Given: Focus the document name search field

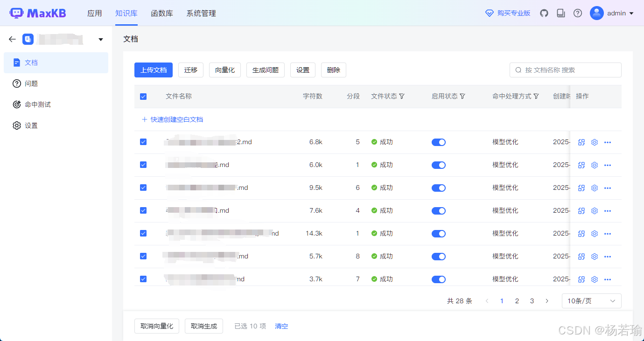Looking at the screenshot, I should tap(566, 70).
